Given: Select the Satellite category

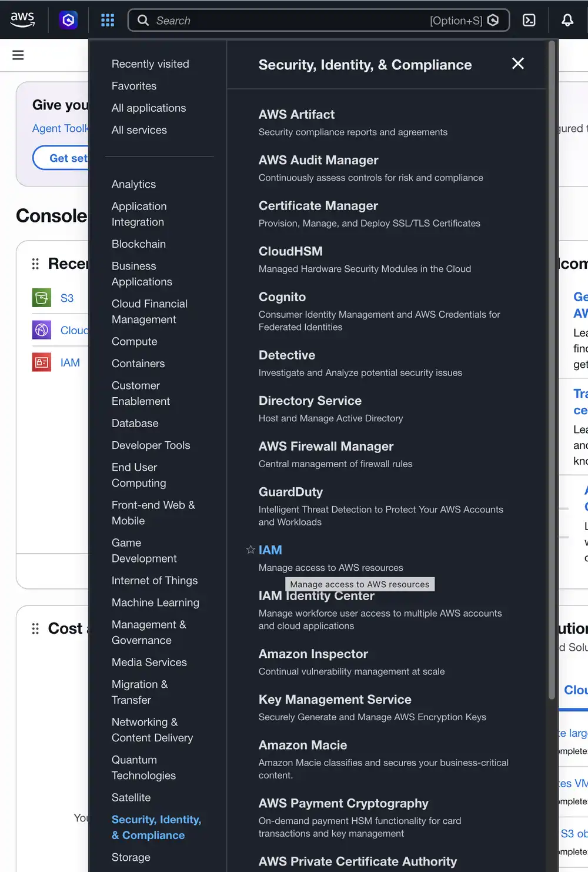Looking at the screenshot, I should click(131, 798).
